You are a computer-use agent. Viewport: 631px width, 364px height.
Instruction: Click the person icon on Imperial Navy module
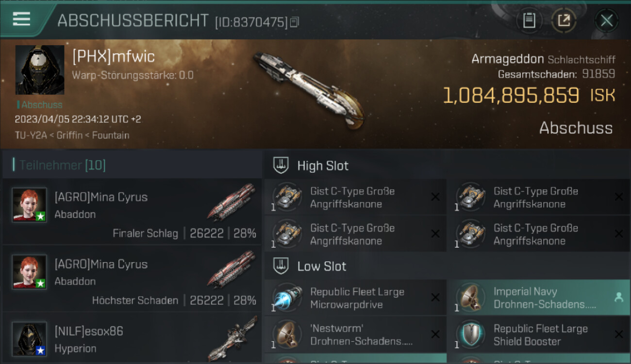click(x=618, y=298)
